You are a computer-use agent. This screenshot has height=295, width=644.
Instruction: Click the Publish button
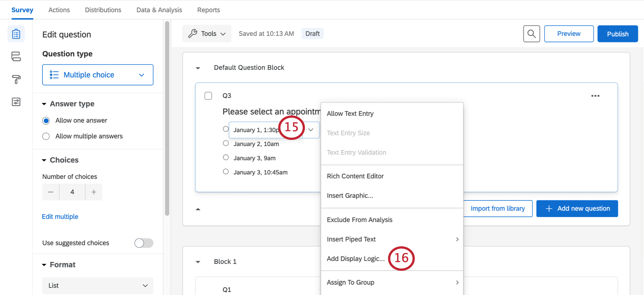click(x=617, y=34)
